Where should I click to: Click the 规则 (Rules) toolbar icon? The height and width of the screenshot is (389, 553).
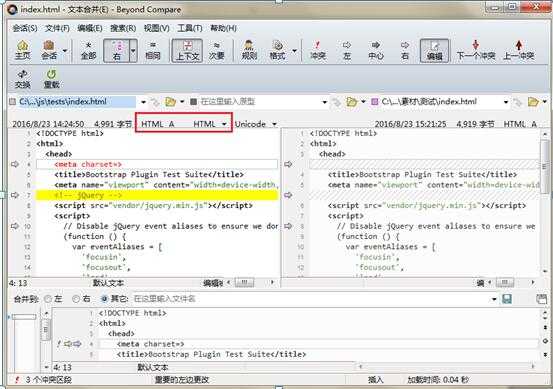click(249, 50)
